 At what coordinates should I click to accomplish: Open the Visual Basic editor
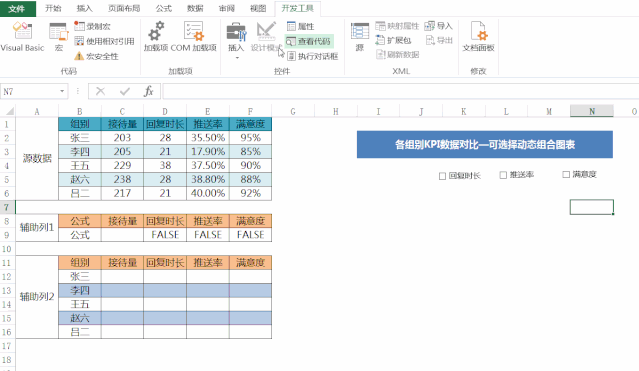click(22, 37)
